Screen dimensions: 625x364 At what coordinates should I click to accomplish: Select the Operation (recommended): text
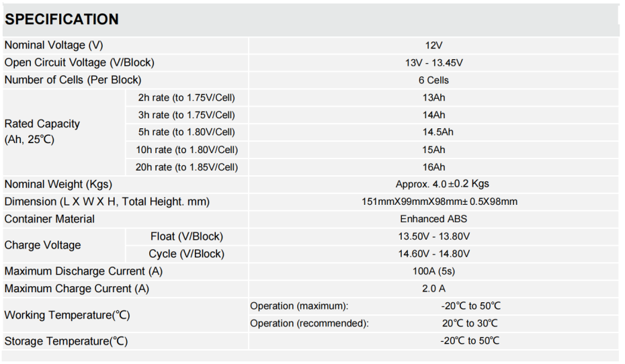(309, 324)
